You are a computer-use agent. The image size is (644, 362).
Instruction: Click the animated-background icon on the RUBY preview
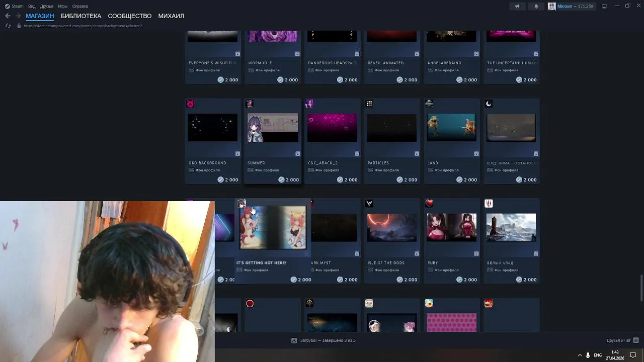476,254
